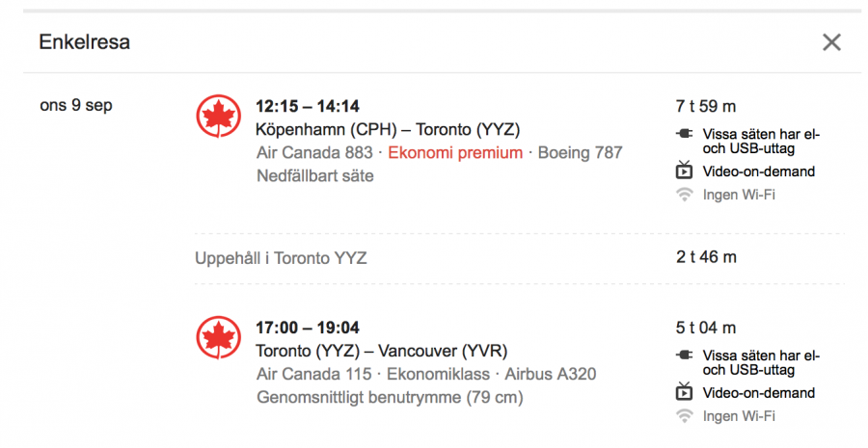Click video-on-demand icon on first flight
Screen dimensions: 868x448
(685, 171)
